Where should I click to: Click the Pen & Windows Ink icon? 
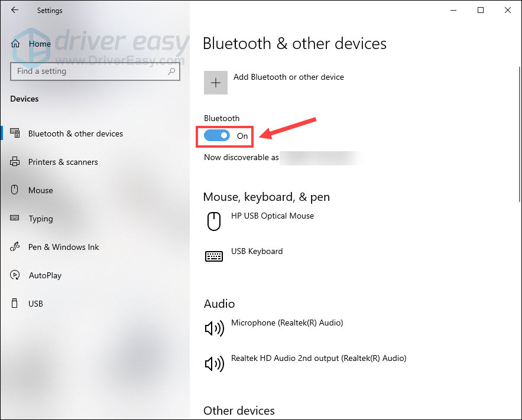(14, 247)
